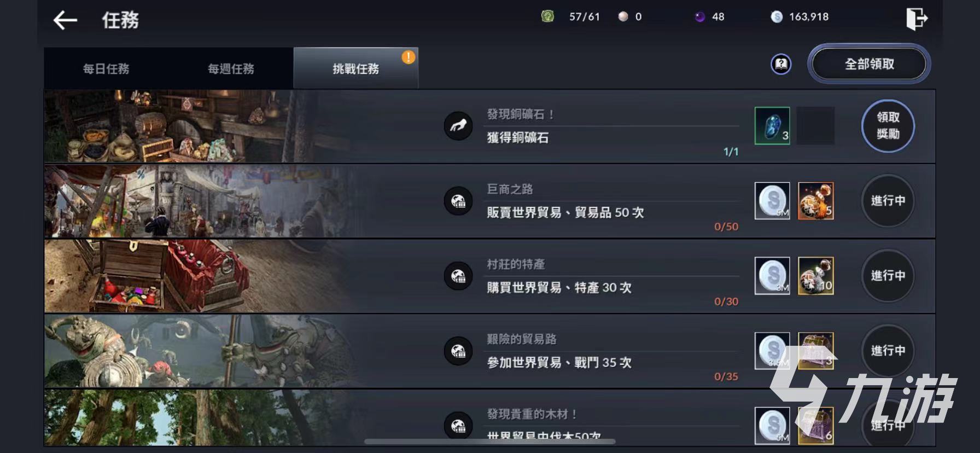Tap 進行中 button for 巨商之路 quest
Screen dimensions: 980x453
[x=888, y=201]
